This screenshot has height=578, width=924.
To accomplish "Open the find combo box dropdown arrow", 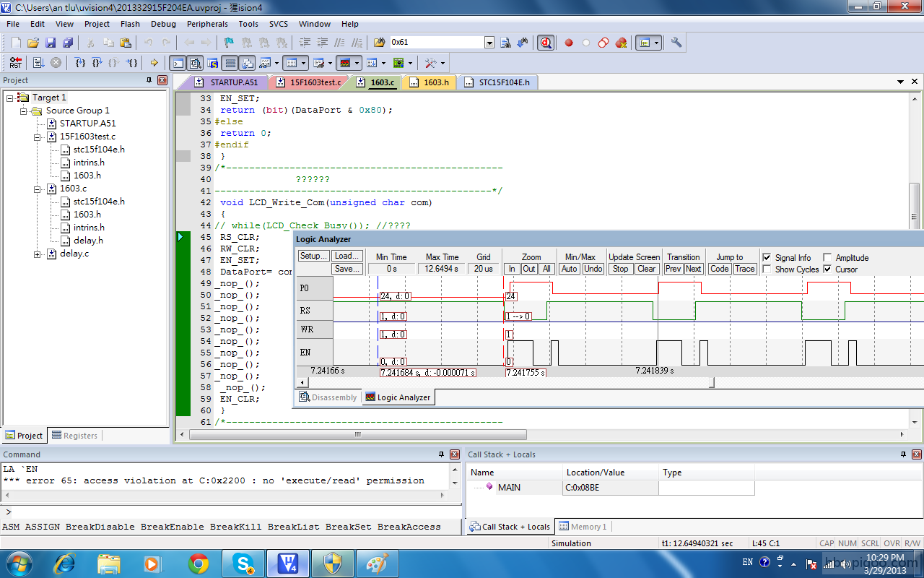I will pyautogui.click(x=489, y=43).
